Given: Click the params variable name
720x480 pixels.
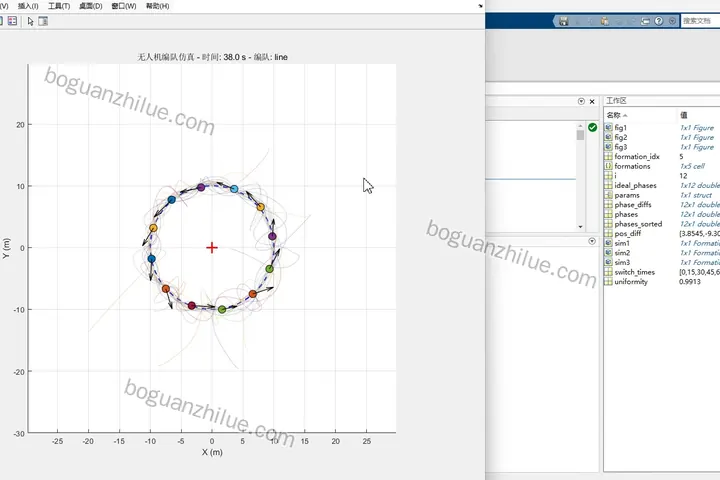Looking at the screenshot, I should pos(627,195).
